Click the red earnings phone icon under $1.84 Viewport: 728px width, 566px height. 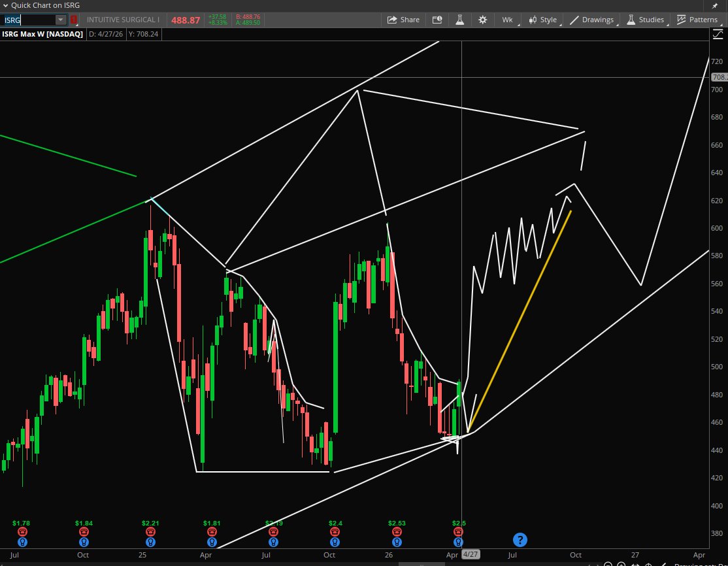[x=84, y=531]
